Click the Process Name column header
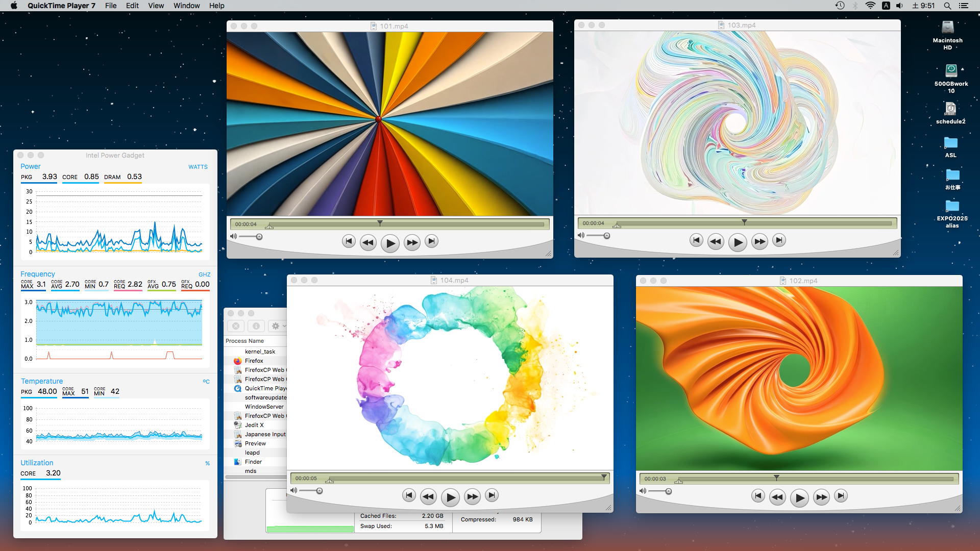The height and width of the screenshot is (551, 980). point(245,341)
